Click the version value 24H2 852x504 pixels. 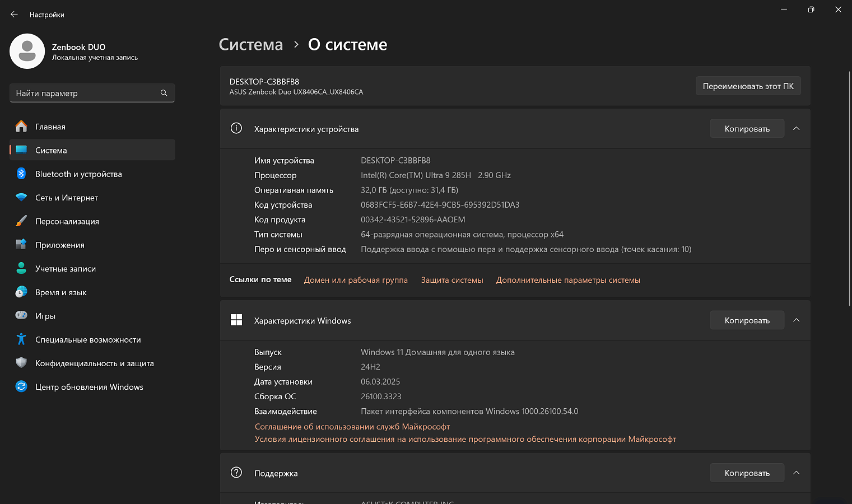pyautogui.click(x=370, y=367)
